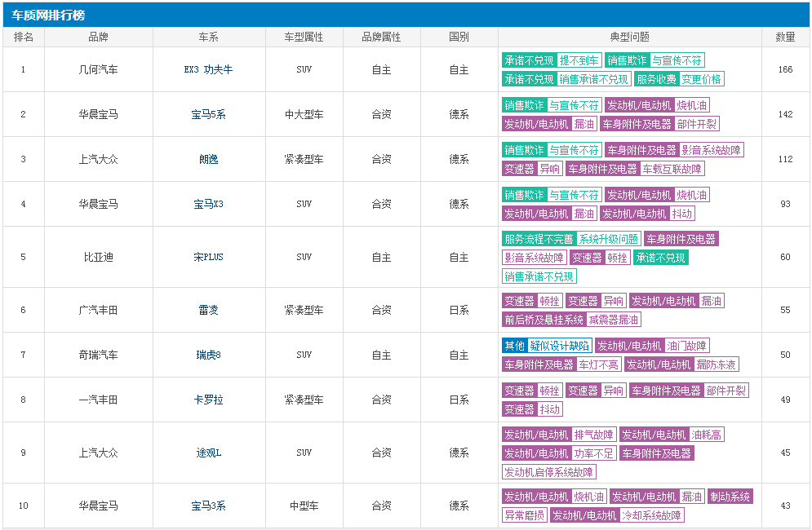Select the 变更价格 issue tag in row 1
Viewport: 812px width, 530px height.
(701, 79)
